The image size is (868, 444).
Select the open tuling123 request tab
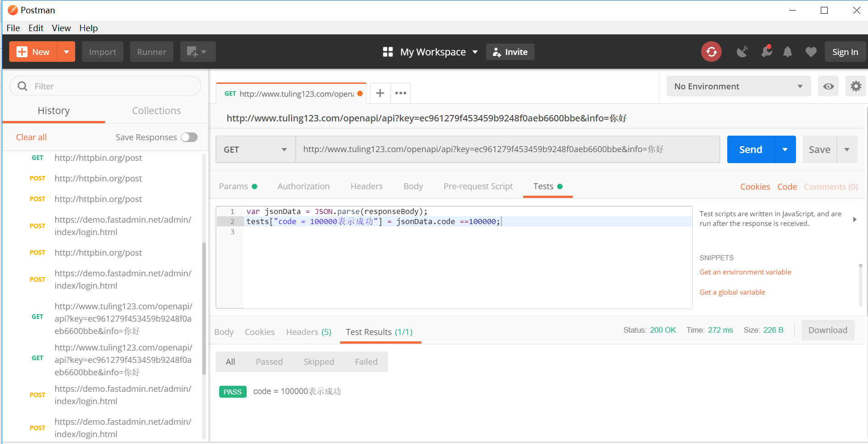coord(292,94)
